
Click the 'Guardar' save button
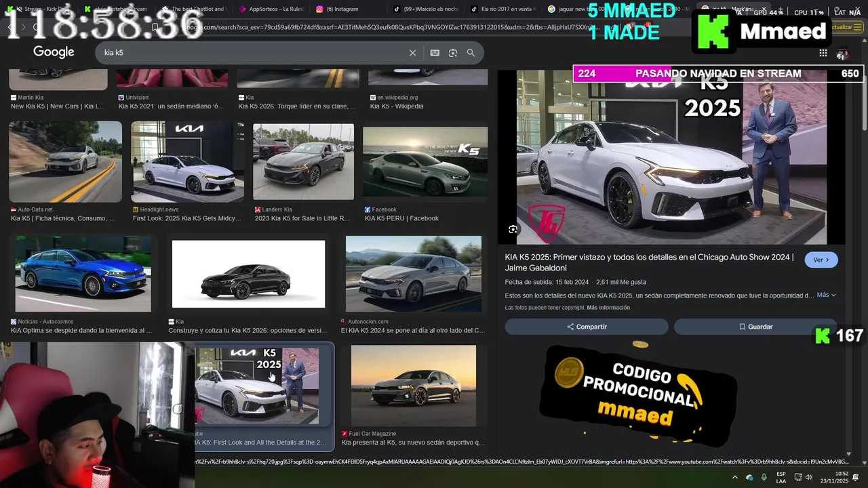click(755, 327)
